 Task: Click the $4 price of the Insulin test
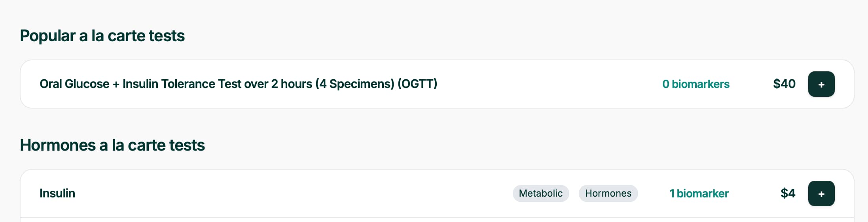[788, 193]
